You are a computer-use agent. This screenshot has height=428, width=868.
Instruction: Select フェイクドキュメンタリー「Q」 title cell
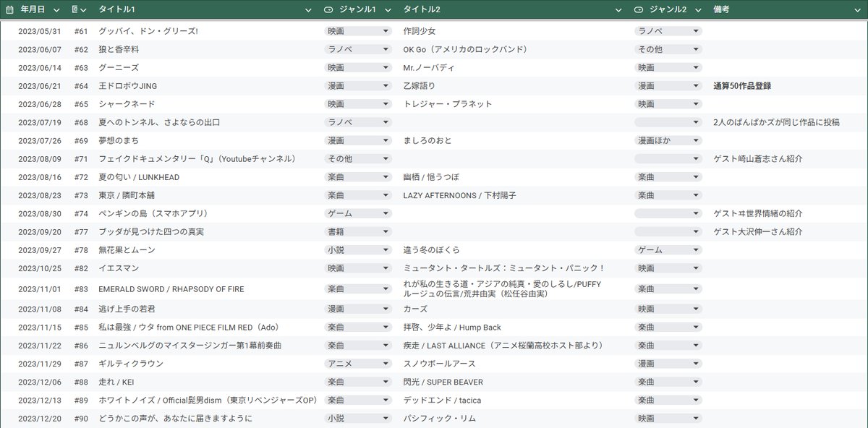click(197, 158)
